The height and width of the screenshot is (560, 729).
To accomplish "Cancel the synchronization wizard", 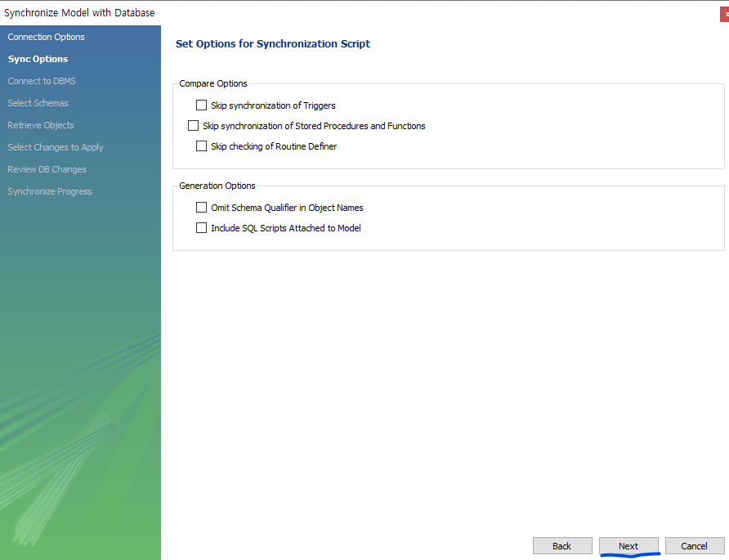I will [x=695, y=546].
